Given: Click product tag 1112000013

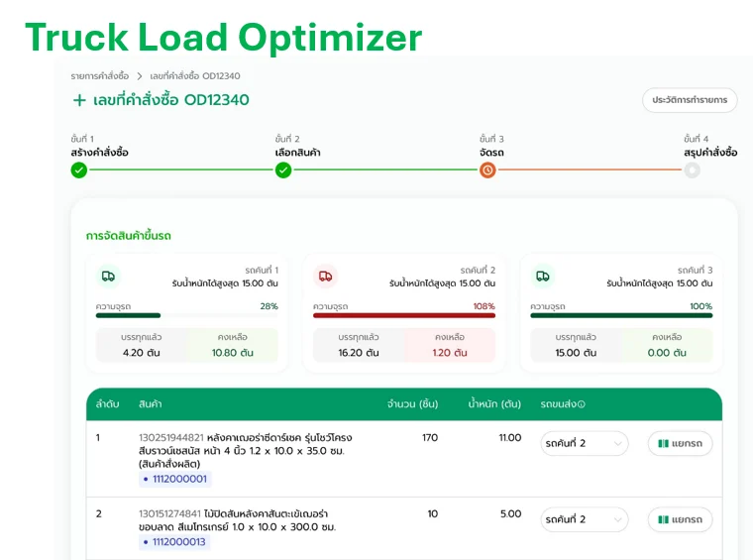Looking at the screenshot, I should (x=174, y=542).
